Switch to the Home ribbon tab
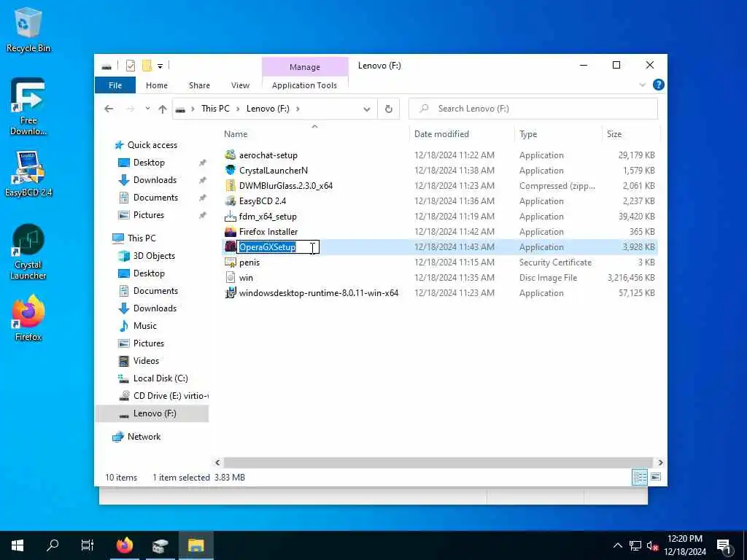The height and width of the screenshot is (560, 747). [157, 85]
